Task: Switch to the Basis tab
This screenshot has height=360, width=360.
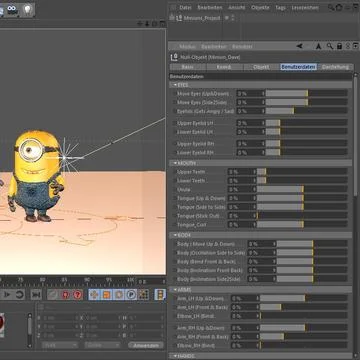Action: click(188, 67)
